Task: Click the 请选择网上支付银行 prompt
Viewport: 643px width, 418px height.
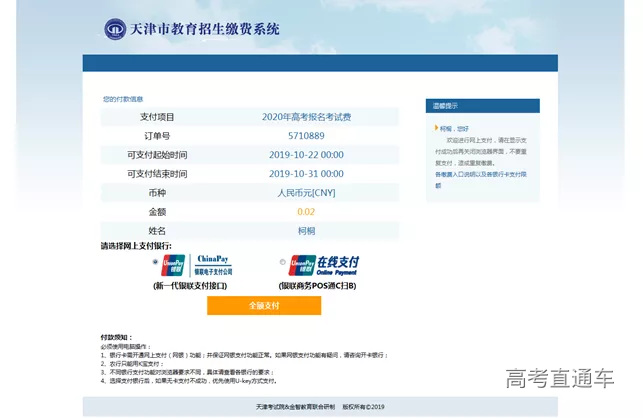Action: click(x=136, y=246)
